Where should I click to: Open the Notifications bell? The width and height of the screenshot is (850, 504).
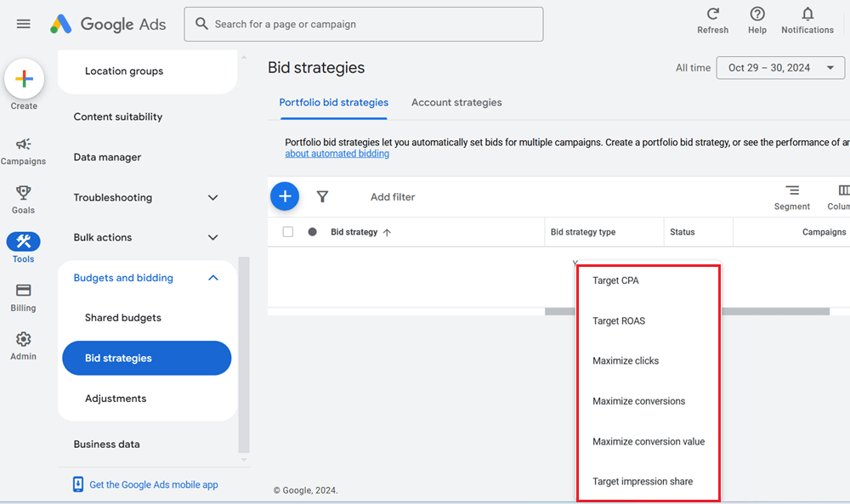pyautogui.click(x=806, y=15)
